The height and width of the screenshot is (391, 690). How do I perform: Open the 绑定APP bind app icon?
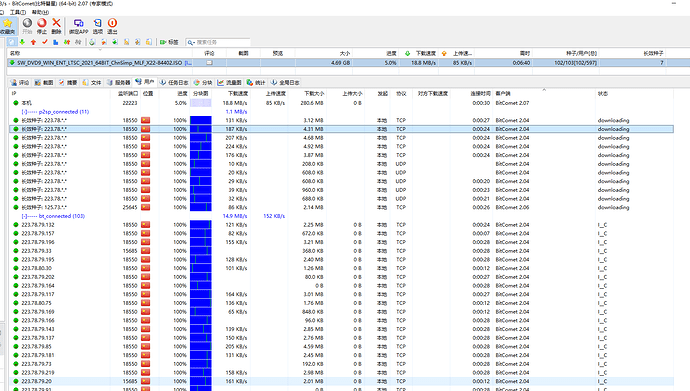(79, 26)
